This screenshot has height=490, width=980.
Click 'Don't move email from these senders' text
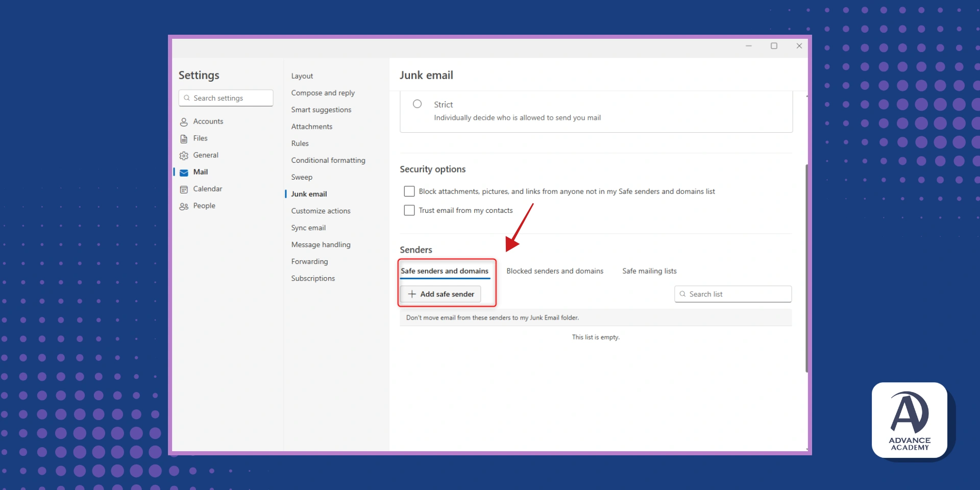point(493,317)
